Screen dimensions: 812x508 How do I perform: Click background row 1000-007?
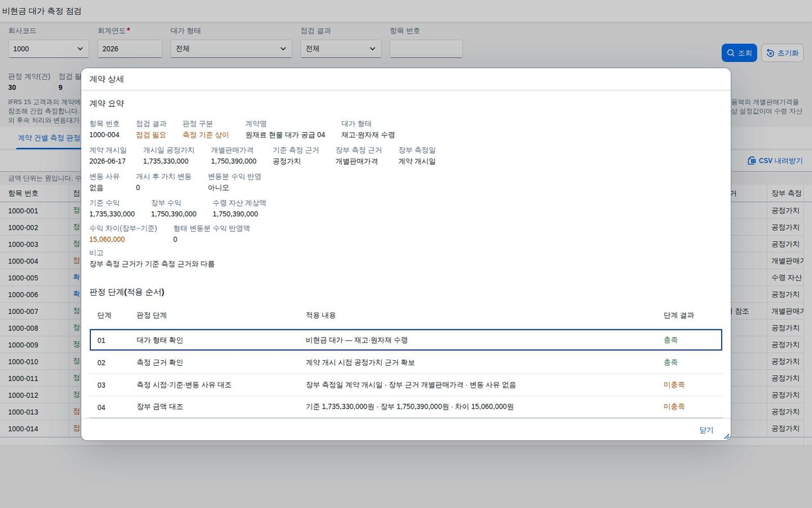pyautogui.click(x=23, y=311)
